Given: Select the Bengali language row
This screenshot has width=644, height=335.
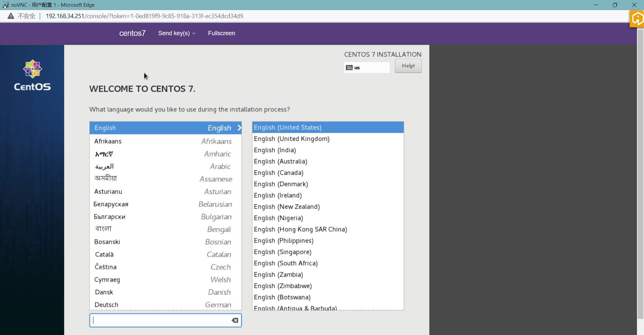Looking at the screenshot, I should (x=165, y=229).
